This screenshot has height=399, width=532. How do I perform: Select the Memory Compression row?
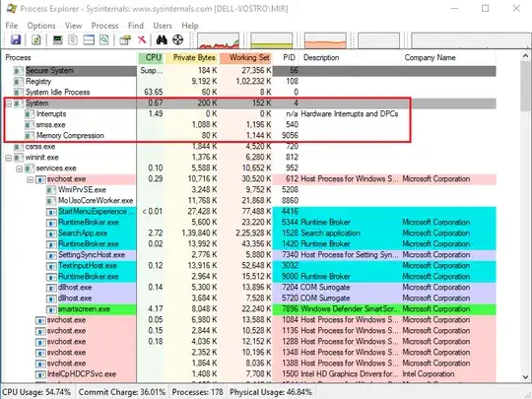249,136
